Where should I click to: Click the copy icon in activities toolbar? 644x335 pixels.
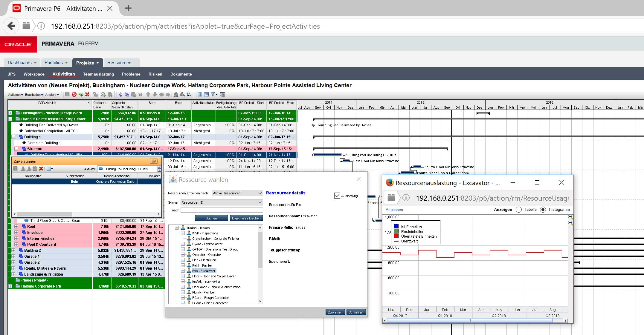click(x=127, y=94)
